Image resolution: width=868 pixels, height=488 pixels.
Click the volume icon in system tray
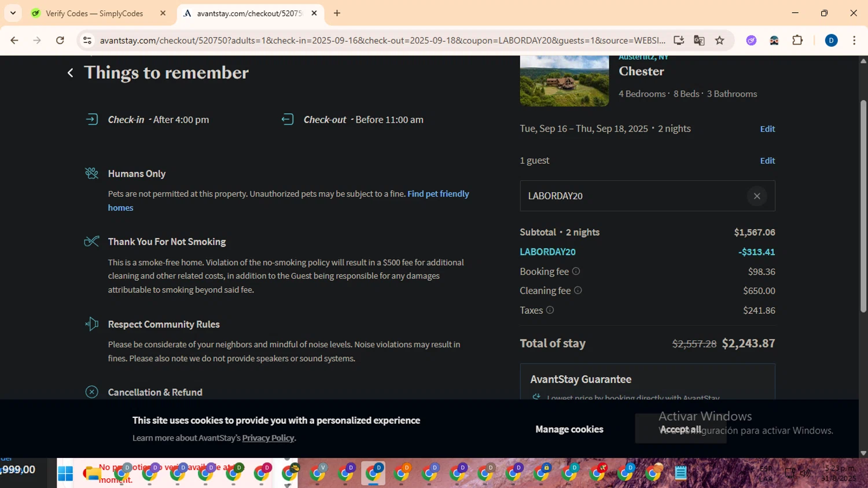coord(805,474)
